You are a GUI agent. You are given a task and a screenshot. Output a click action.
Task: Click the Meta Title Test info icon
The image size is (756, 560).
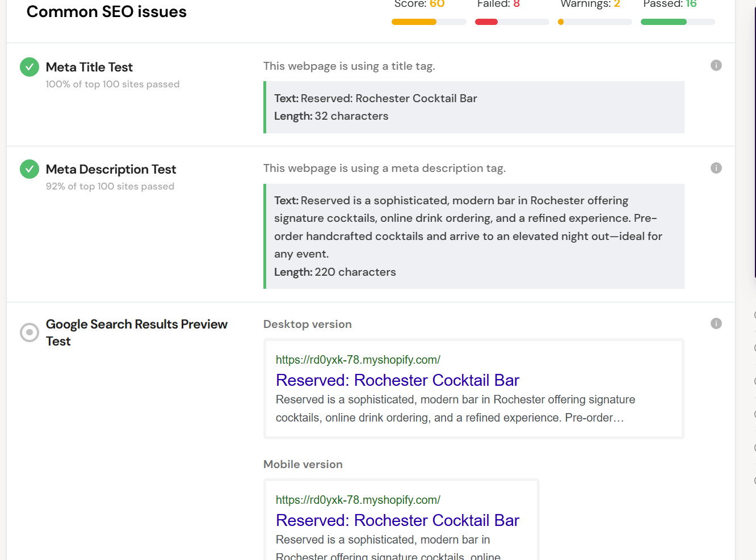click(x=716, y=65)
